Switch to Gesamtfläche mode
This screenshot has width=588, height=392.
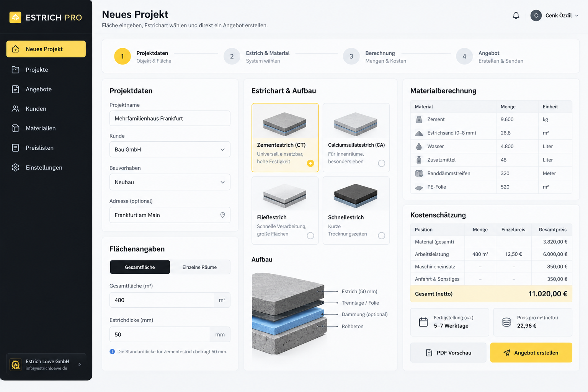click(140, 267)
